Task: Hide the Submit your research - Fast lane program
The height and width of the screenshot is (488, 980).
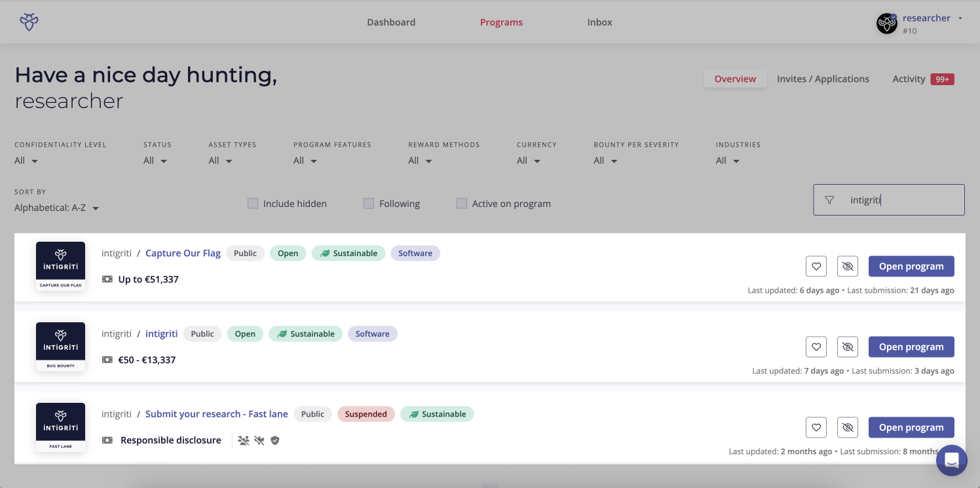Action: [848, 428]
